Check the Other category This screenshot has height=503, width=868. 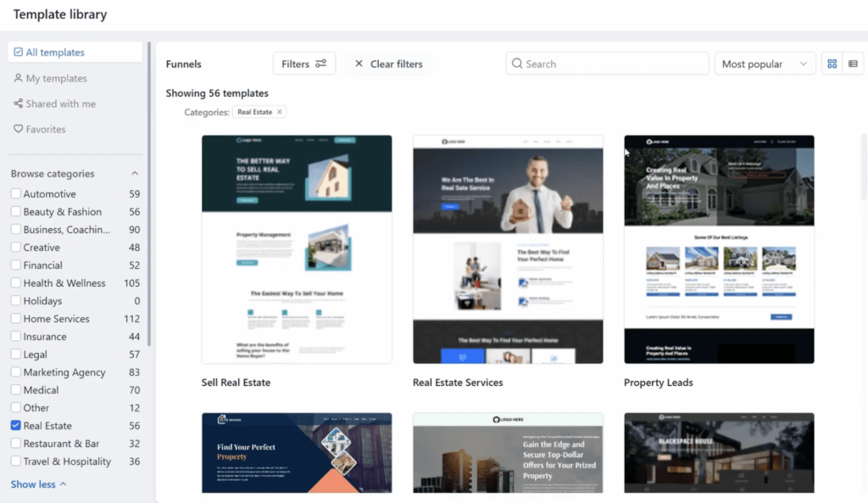[15, 407]
